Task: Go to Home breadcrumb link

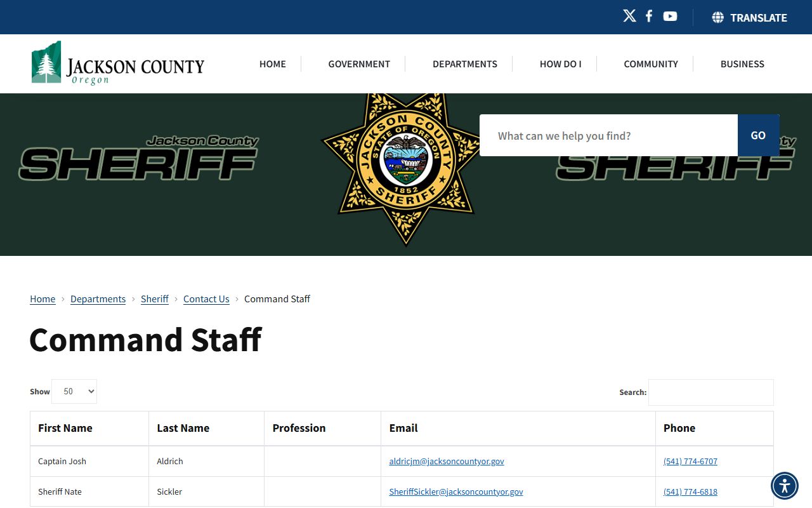Action: coord(43,299)
